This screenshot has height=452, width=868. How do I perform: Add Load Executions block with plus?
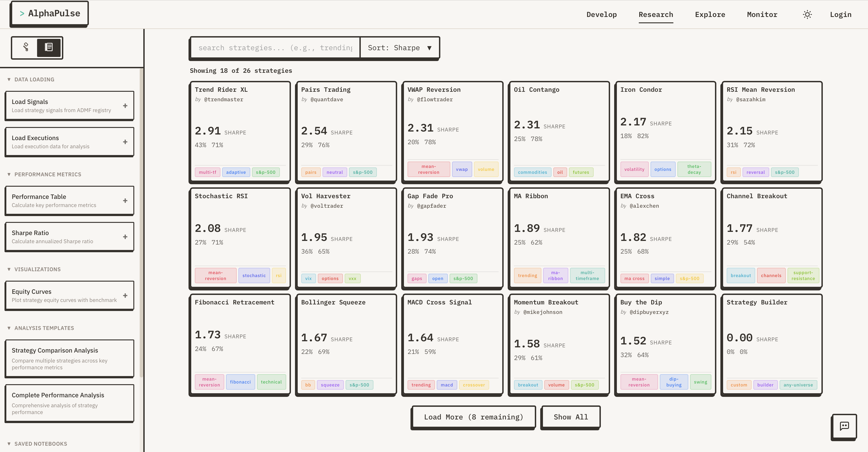point(125,142)
